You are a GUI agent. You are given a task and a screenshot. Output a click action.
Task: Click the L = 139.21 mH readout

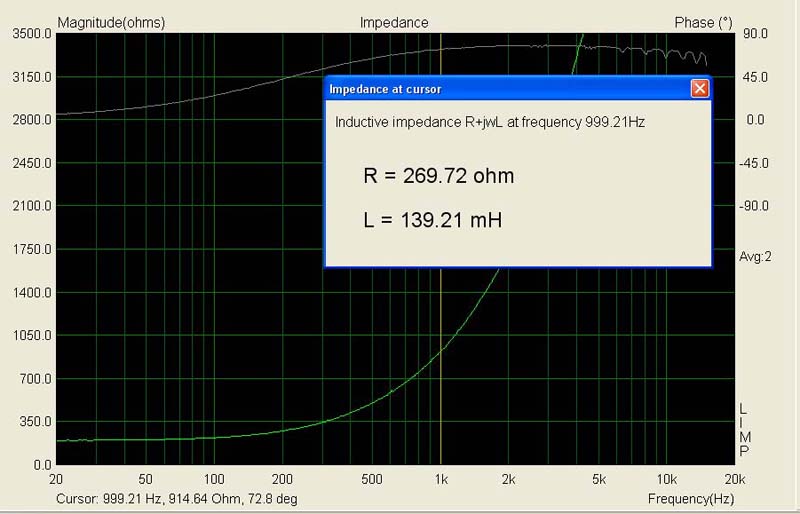(432, 218)
